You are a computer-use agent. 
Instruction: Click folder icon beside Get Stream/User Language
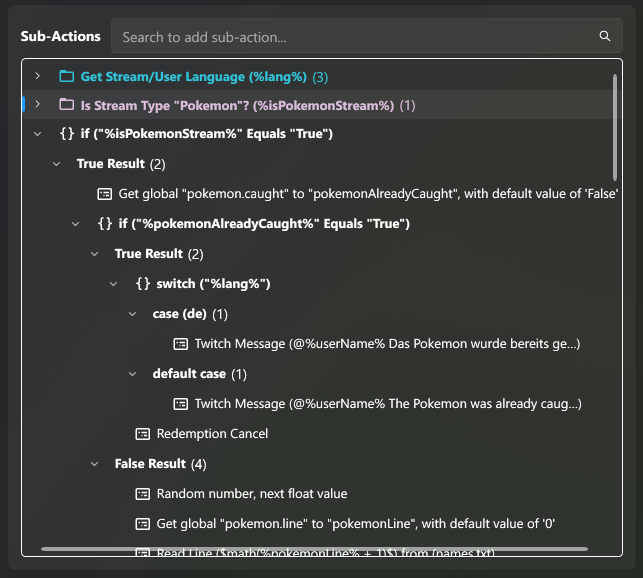tap(67, 76)
